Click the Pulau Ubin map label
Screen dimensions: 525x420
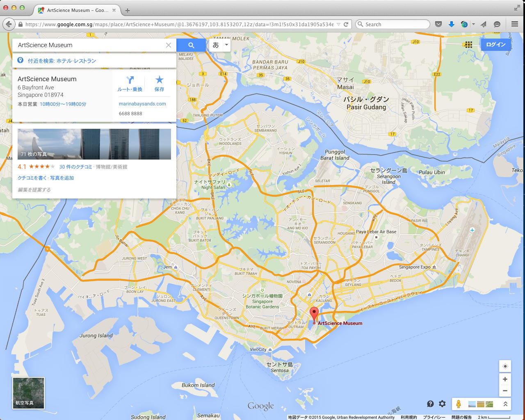pyautogui.click(x=431, y=172)
